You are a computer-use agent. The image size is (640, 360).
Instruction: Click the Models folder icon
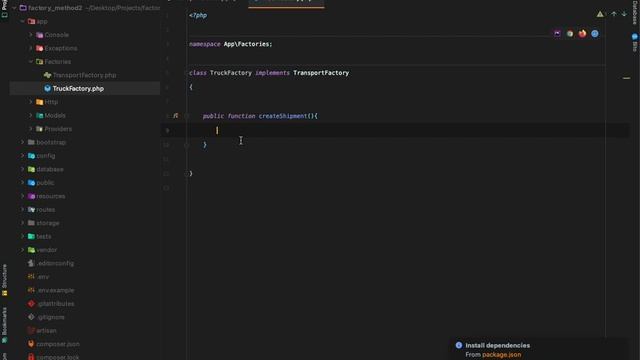tap(40, 116)
